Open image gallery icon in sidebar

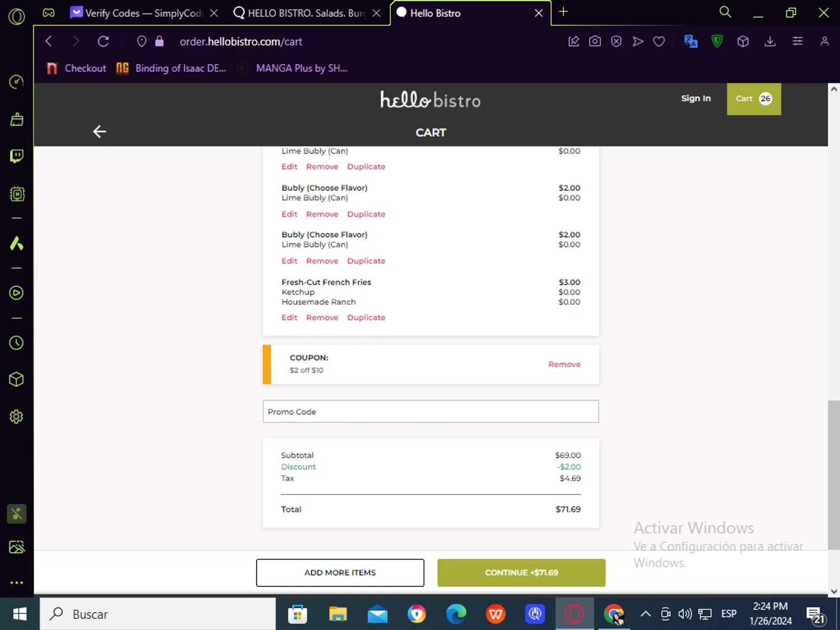point(17,547)
